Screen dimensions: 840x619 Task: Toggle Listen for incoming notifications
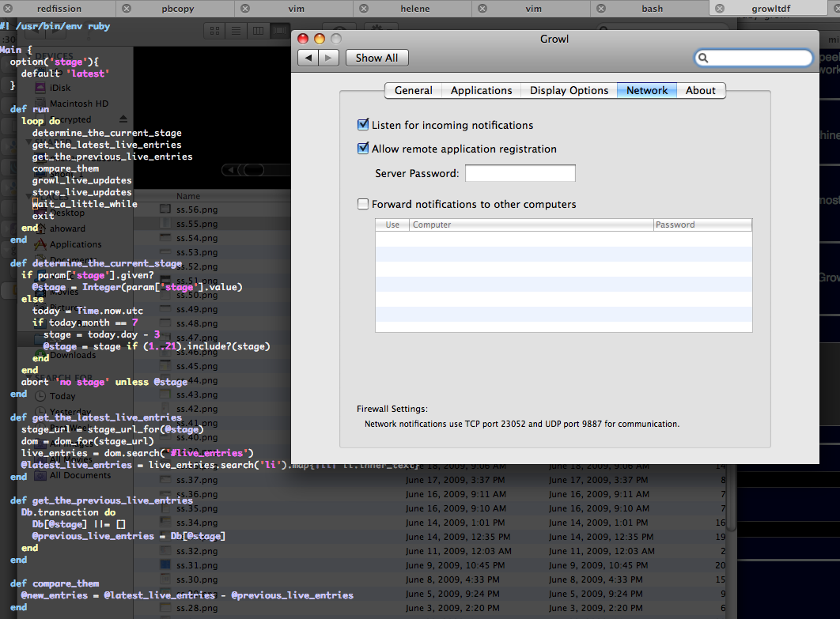coord(363,125)
